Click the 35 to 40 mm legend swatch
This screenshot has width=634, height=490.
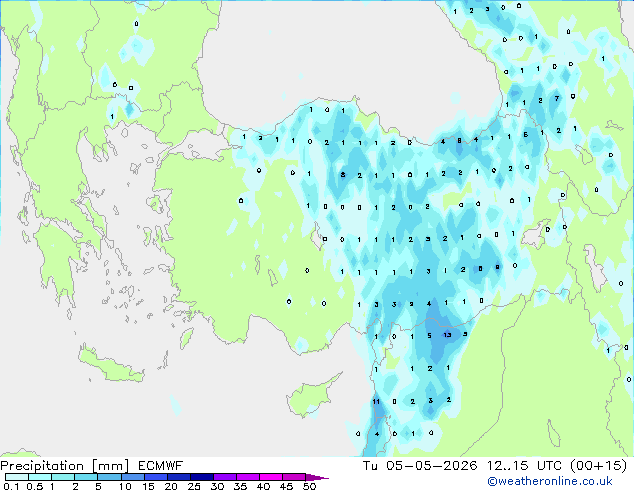(x=247, y=477)
